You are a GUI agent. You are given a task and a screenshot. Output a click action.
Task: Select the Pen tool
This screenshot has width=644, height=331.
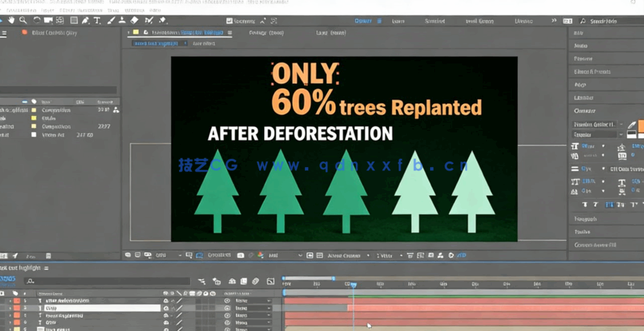click(x=85, y=21)
